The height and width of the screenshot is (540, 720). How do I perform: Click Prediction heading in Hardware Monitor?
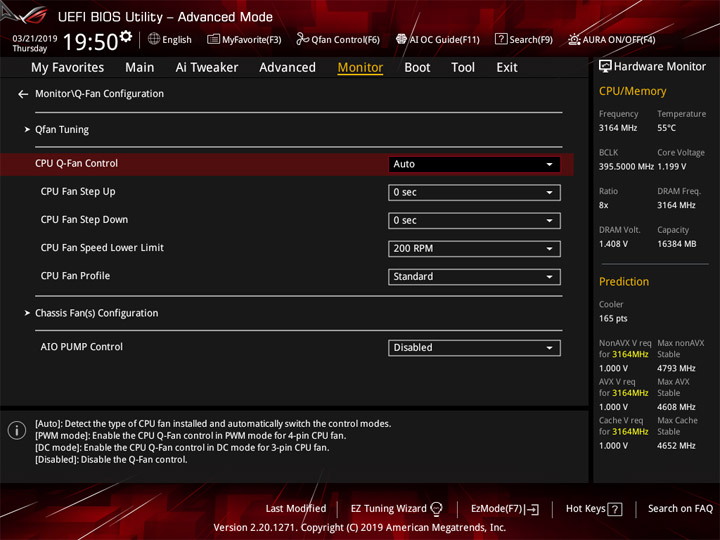tap(624, 281)
